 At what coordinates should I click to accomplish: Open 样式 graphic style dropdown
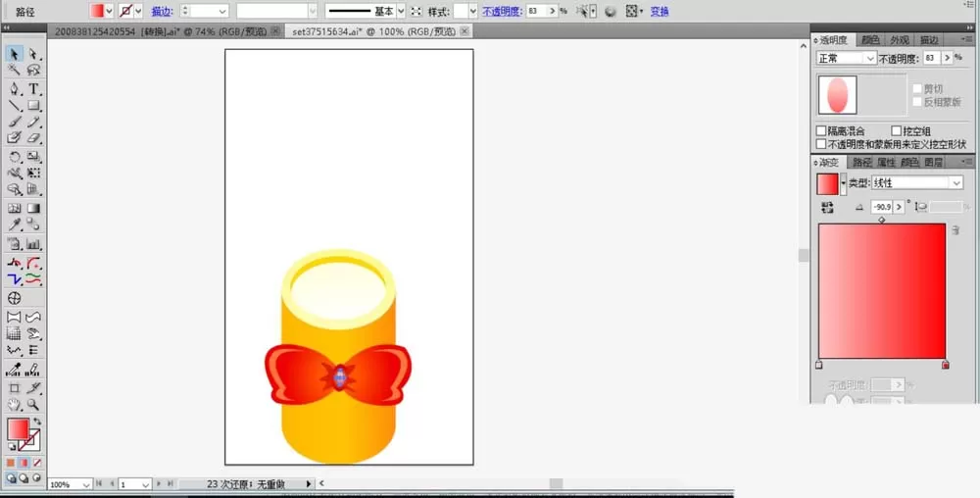[472, 11]
